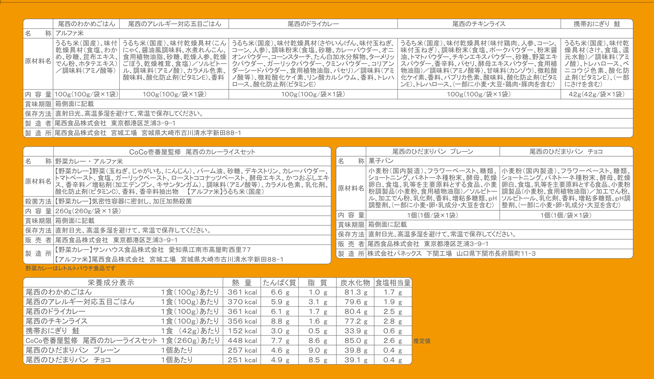Click the 野菜カレーはレトルトパウチ食品です note
Image resolution: width=654 pixels, height=379 pixels.
coord(70,269)
